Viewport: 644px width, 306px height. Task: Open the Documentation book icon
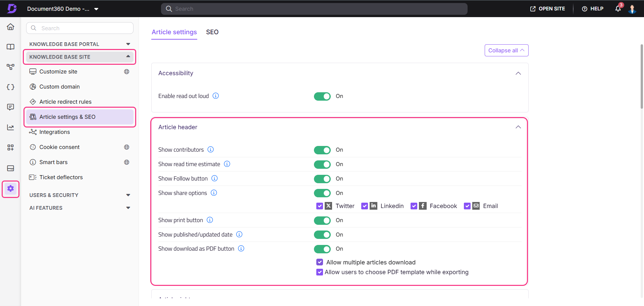tap(10, 47)
